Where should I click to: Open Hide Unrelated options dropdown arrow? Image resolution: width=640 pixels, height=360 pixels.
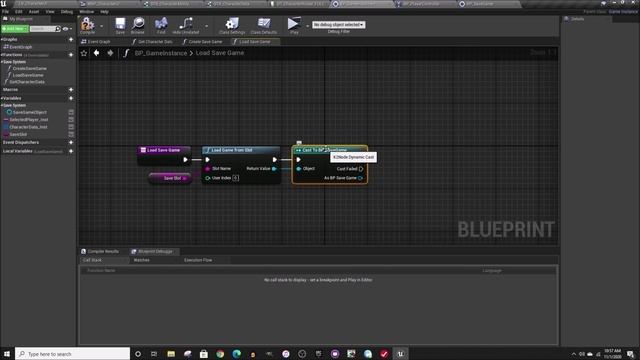point(206,26)
